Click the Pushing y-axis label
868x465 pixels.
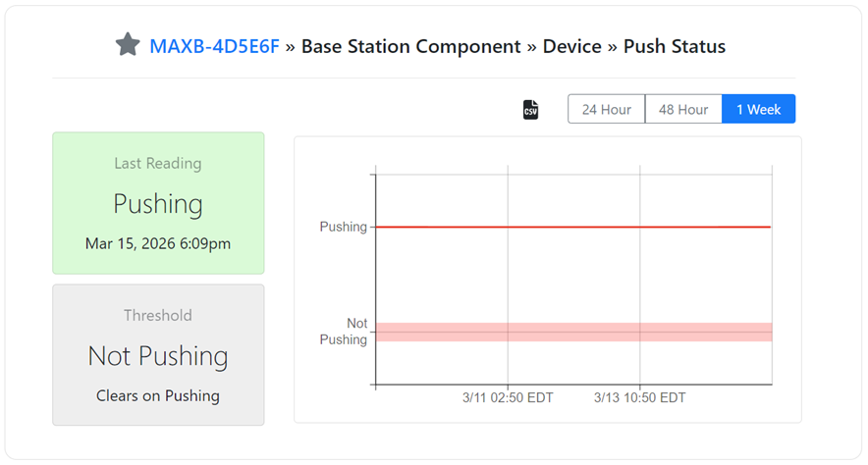tap(343, 227)
